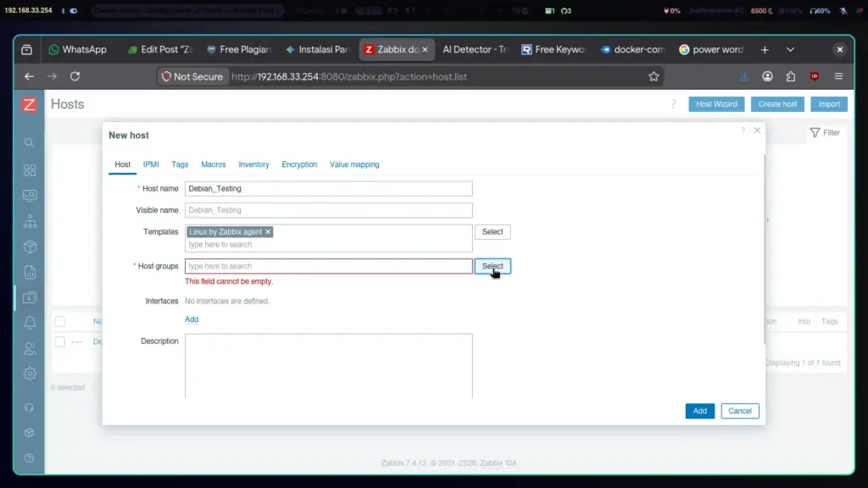Click the dialog vertical scrollbar
The image size is (868, 488).
pos(765,249)
